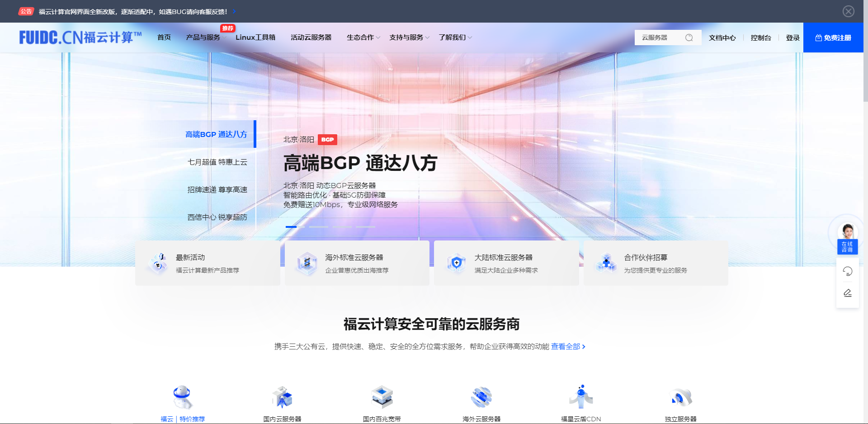The image size is (868, 424).
Task: Click 福星云盾CDN category label
Action: (x=581, y=419)
